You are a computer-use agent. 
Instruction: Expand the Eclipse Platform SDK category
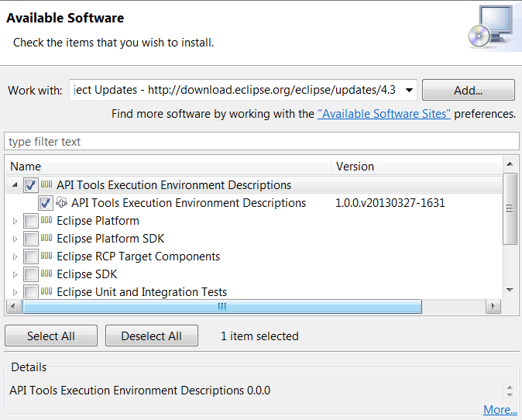click(15, 239)
